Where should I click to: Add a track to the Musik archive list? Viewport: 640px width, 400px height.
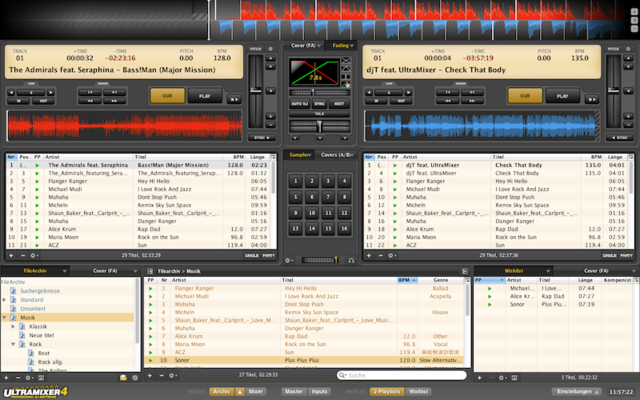pos(150,376)
